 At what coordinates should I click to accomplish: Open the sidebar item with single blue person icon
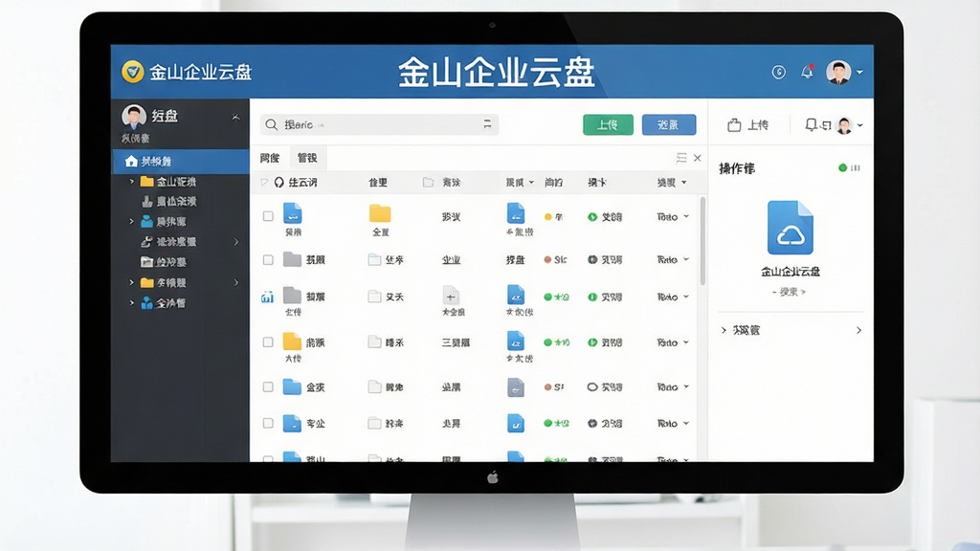click(x=163, y=222)
